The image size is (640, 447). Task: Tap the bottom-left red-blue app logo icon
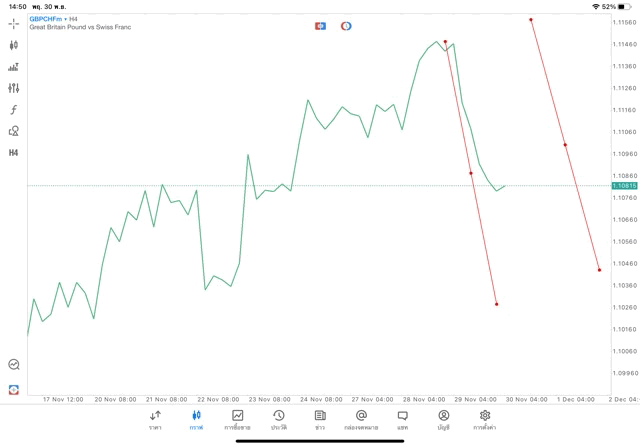[x=14, y=389]
